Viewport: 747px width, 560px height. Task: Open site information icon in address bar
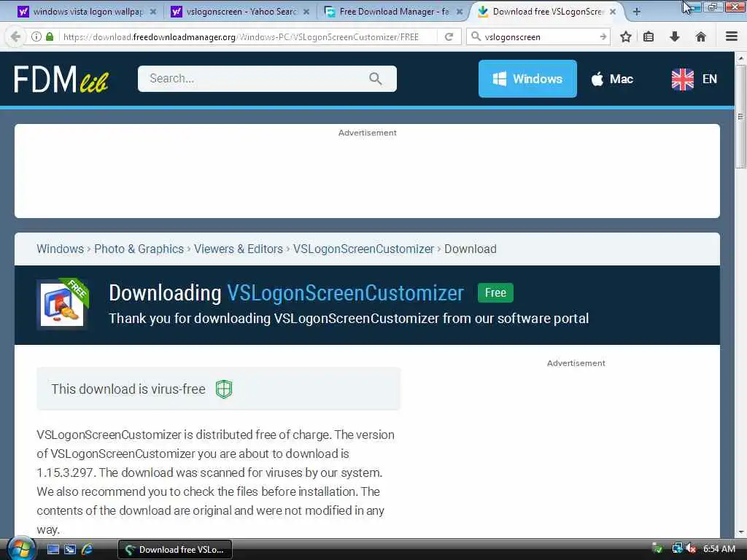(x=36, y=36)
